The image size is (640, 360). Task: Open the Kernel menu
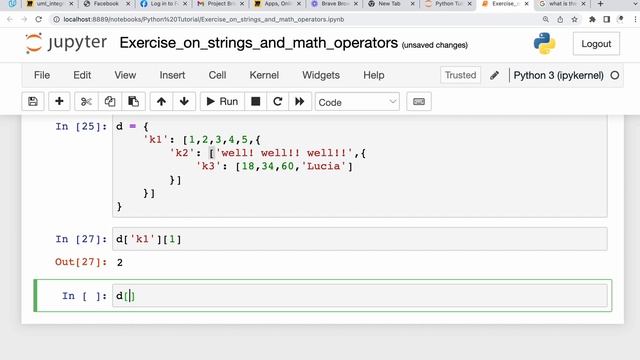tap(264, 75)
